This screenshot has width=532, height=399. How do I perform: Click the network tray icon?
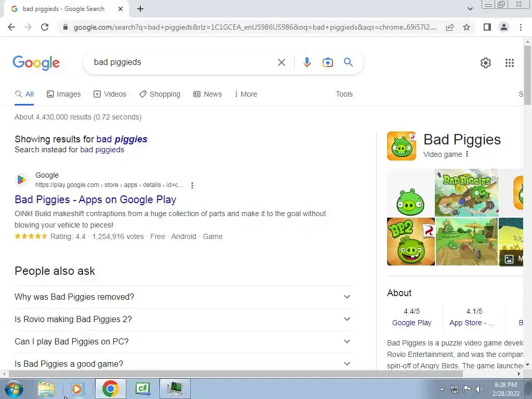pos(454,389)
